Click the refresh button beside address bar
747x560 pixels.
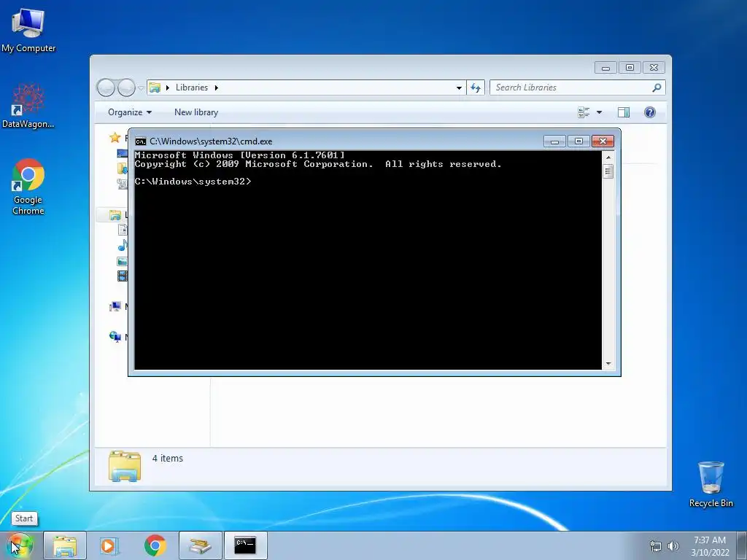tap(476, 87)
